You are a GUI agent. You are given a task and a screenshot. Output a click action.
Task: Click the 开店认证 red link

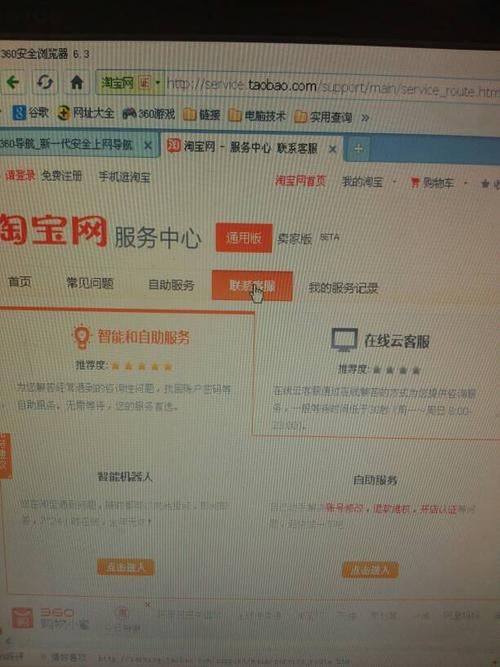tap(438, 509)
